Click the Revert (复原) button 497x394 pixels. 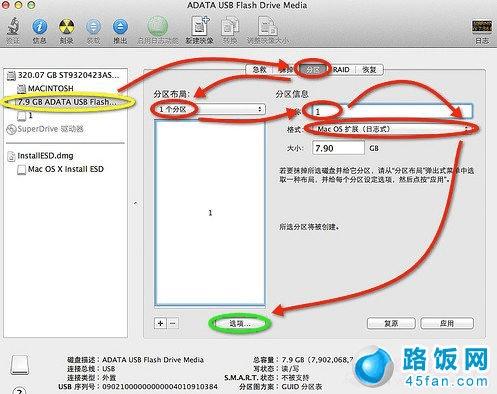391,323
